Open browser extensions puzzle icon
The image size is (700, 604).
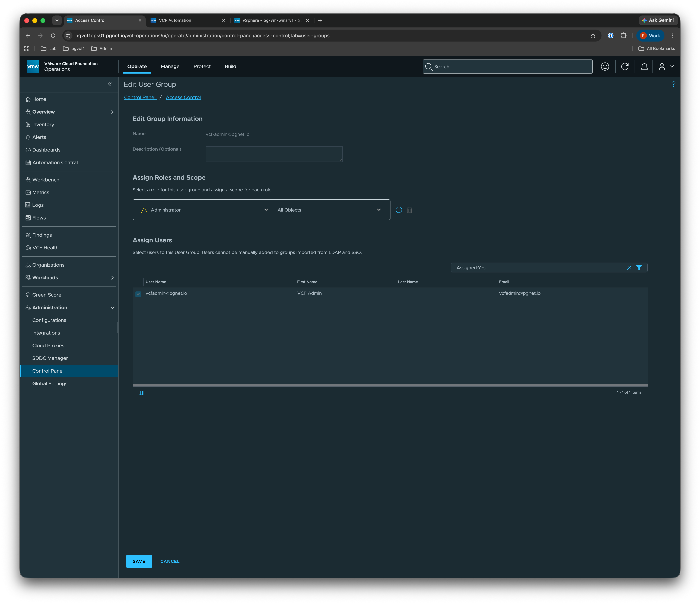tap(623, 36)
